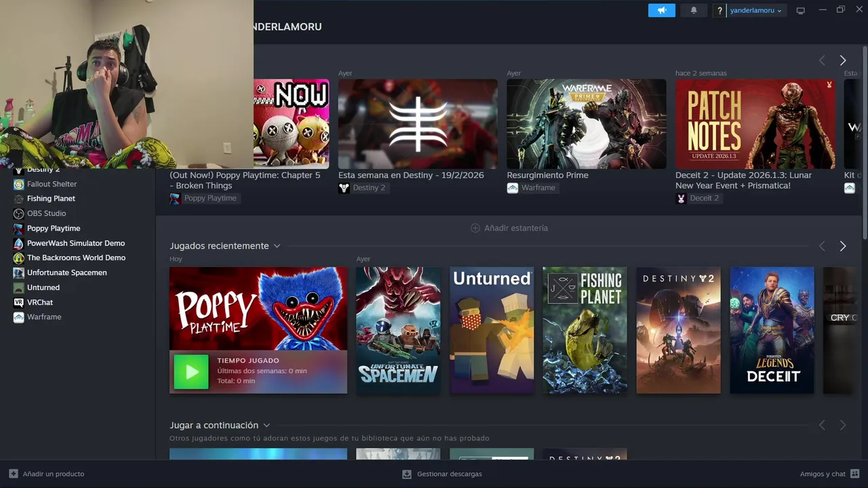This screenshot has width=868, height=488.
Task: Click the help question mark icon
Action: coord(719,11)
